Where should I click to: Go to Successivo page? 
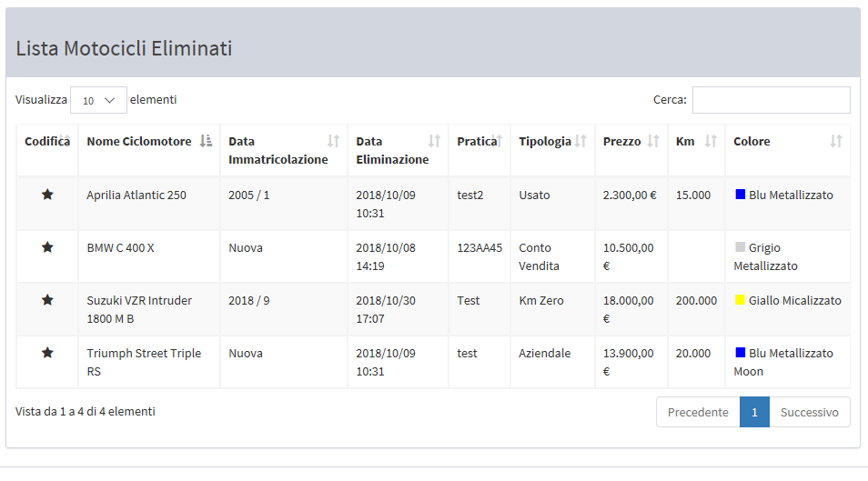[x=809, y=412]
